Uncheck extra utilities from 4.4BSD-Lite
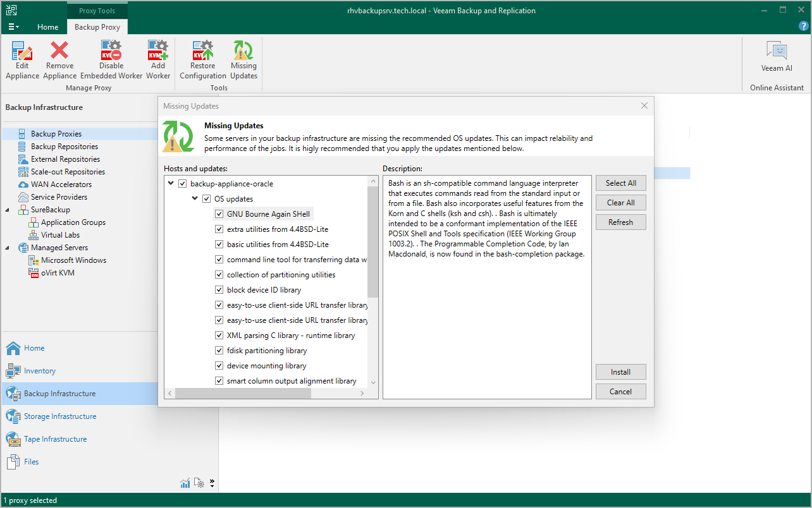This screenshot has height=508, width=812. coord(219,229)
